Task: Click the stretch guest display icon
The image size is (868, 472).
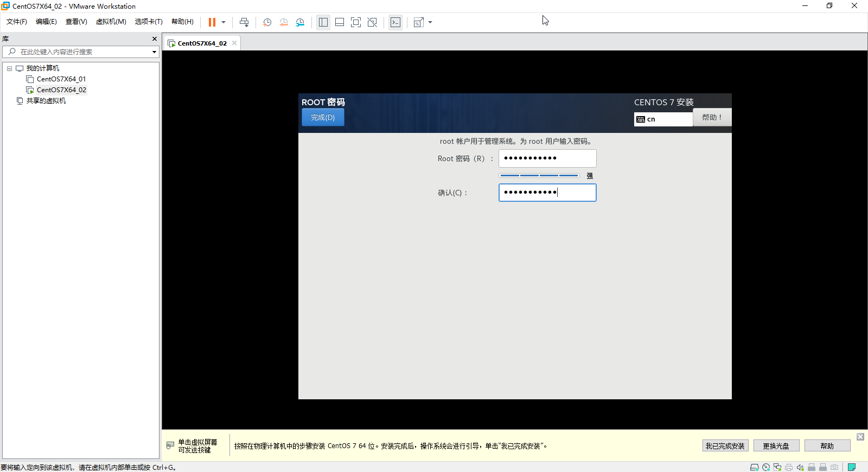Action: [419, 22]
